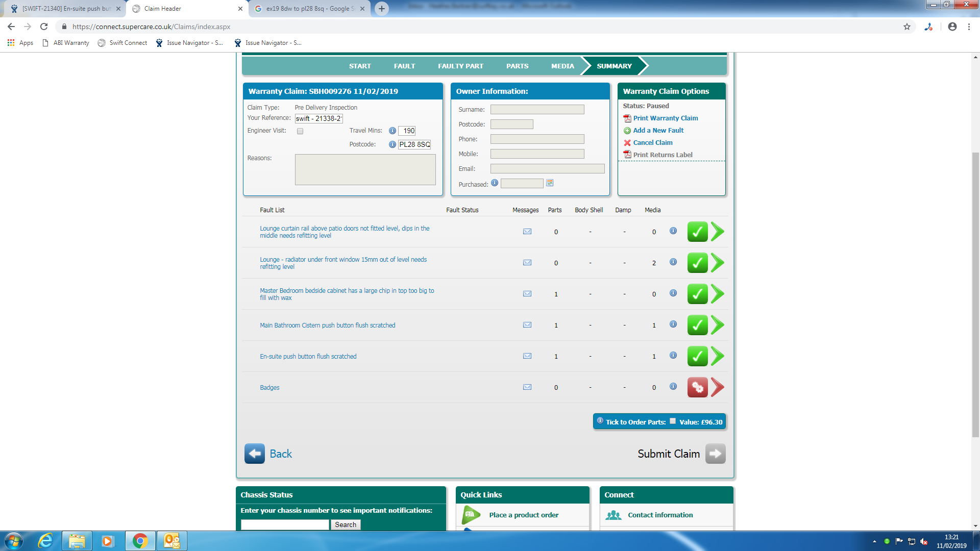The image size is (980, 551).
Task: Open messages envelope for En-suite push button fault
Action: pyautogui.click(x=527, y=356)
